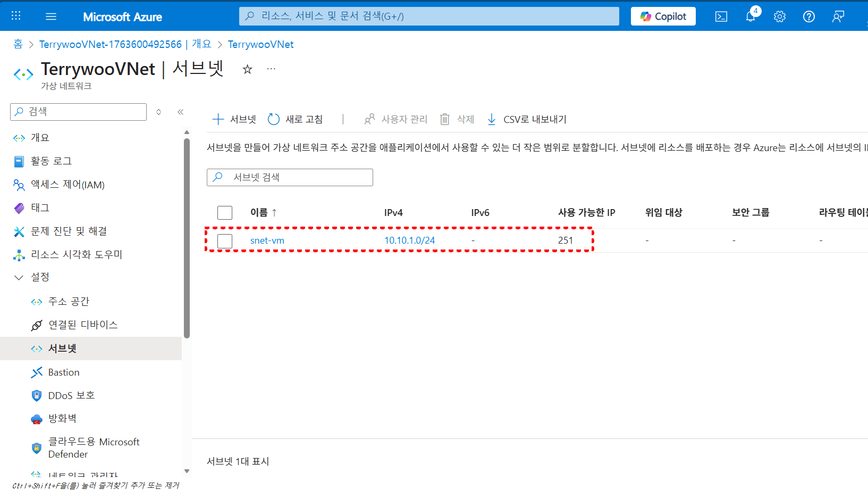This screenshot has height=490, width=868.
Task: Open the portal settings gear
Action: tap(780, 16)
